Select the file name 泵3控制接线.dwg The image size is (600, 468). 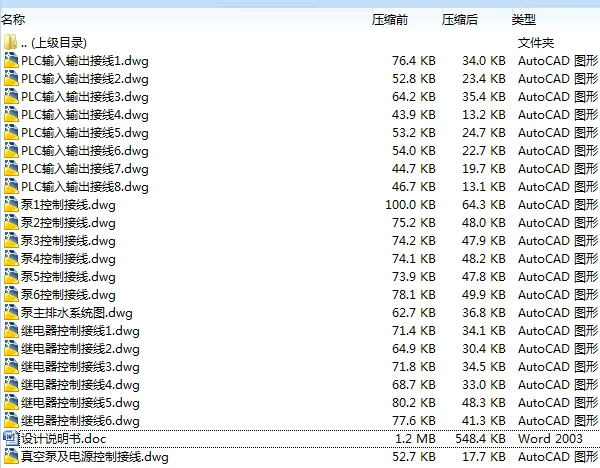(68, 241)
